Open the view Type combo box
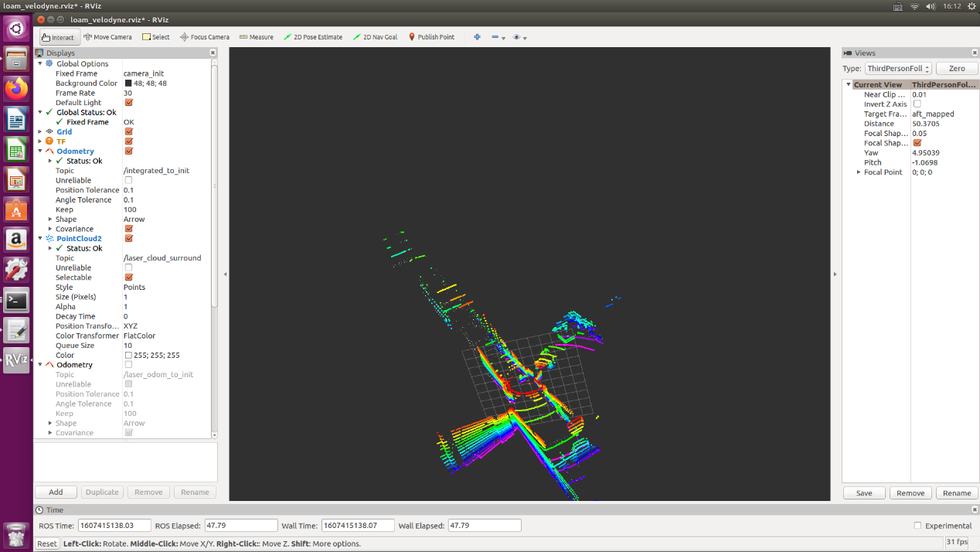 tap(898, 68)
